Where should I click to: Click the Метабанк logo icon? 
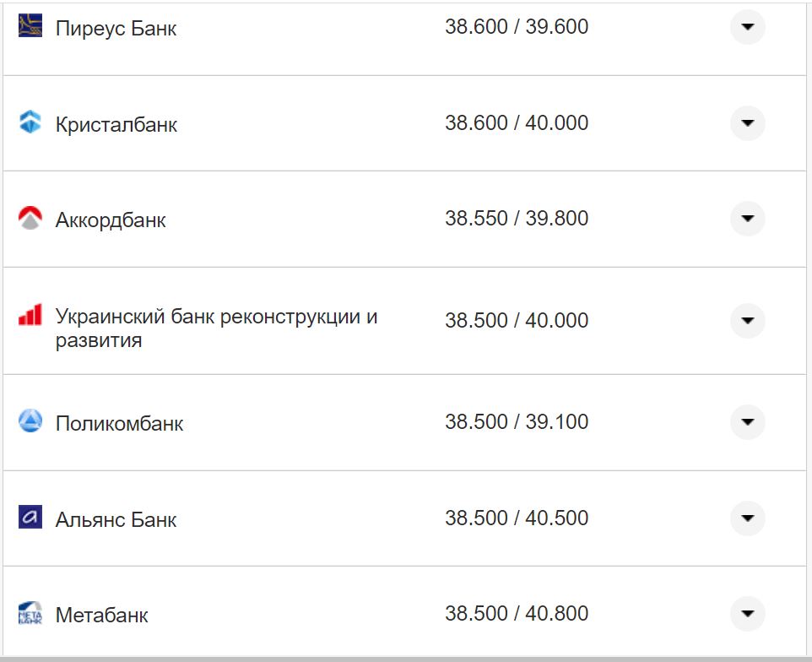30,615
